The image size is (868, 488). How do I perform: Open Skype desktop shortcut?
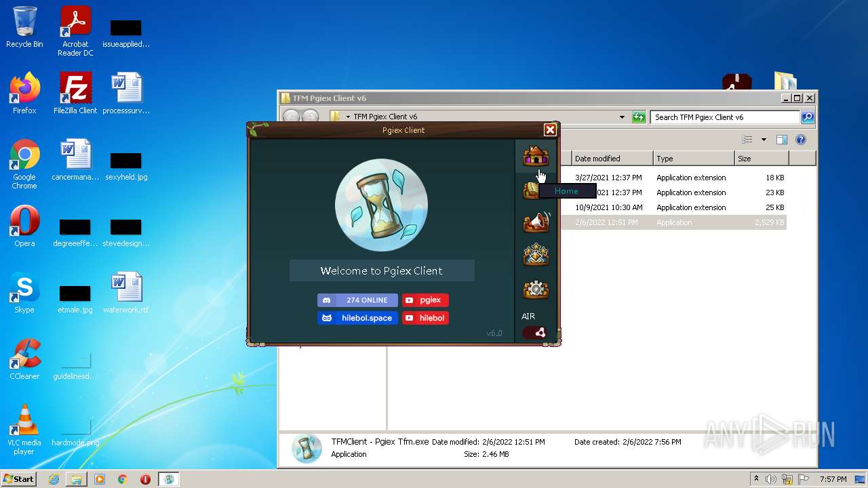pyautogui.click(x=24, y=293)
